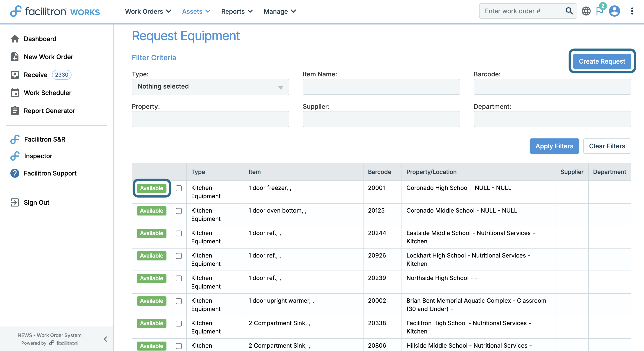Select checkbox for barcode 20125
This screenshot has height=351, width=644.
coord(179,211)
